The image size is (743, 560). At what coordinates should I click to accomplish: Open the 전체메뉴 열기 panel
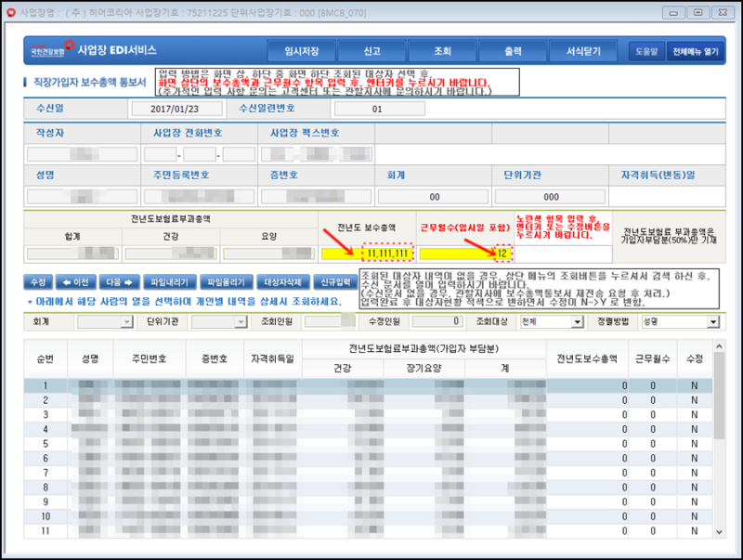(x=697, y=51)
